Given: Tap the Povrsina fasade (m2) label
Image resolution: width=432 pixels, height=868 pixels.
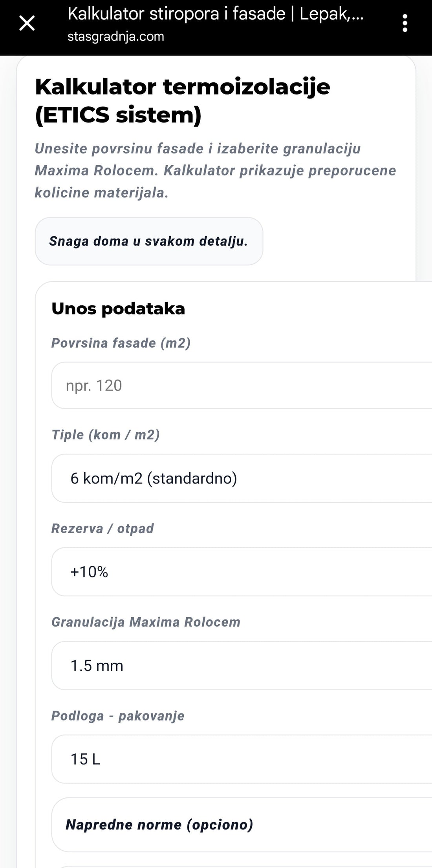Looking at the screenshot, I should [121, 343].
